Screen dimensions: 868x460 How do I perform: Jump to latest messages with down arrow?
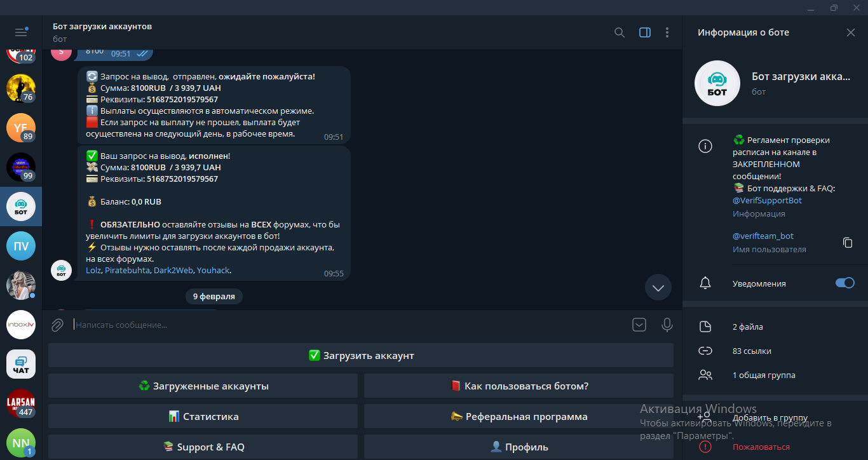point(658,288)
